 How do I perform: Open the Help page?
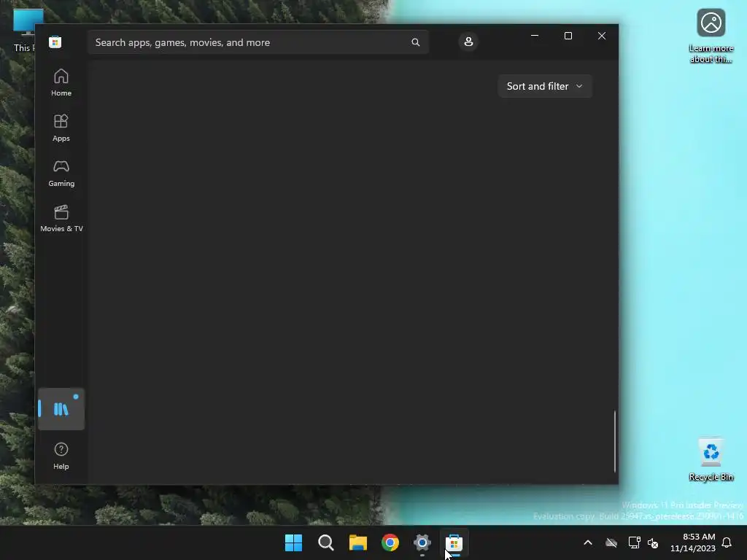[61, 456]
